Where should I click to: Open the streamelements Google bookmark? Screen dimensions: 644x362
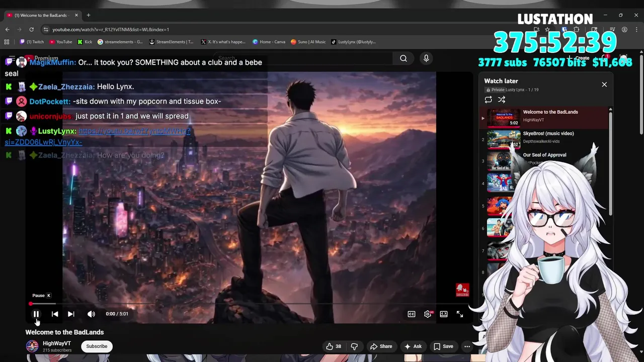click(120, 42)
